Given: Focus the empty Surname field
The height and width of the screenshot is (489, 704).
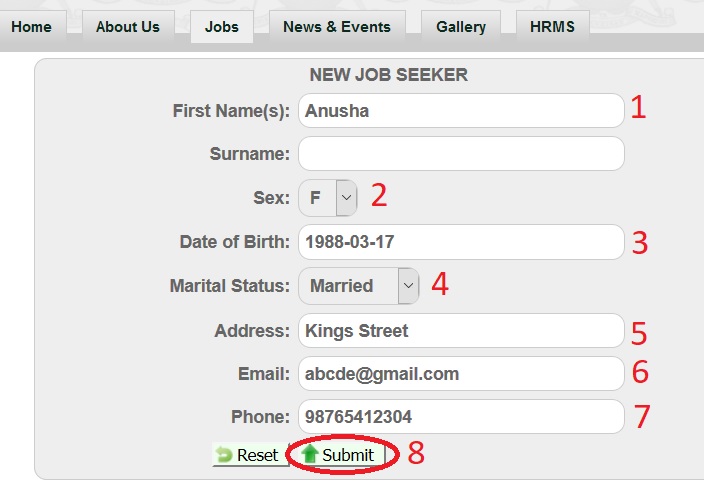Looking at the screenshot, I should tap(460, 154).
